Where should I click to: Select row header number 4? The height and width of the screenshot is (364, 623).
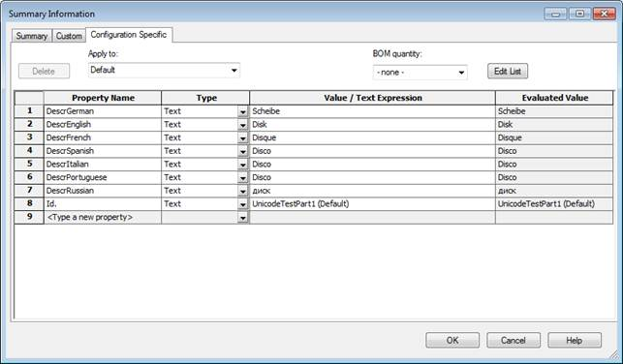click(29, 151)
